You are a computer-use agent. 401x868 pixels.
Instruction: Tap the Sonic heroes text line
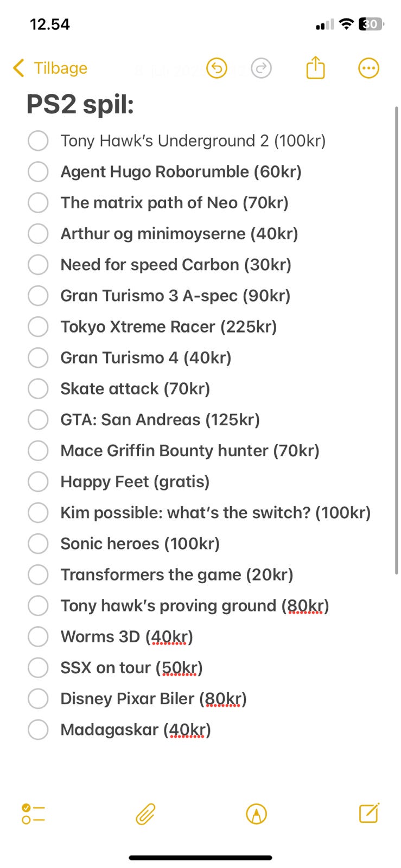[139, 544]
